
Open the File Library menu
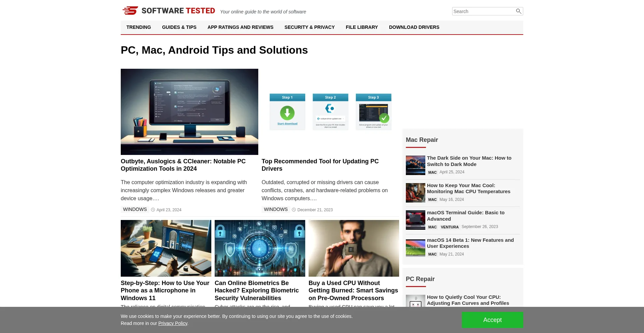[362, 27]
